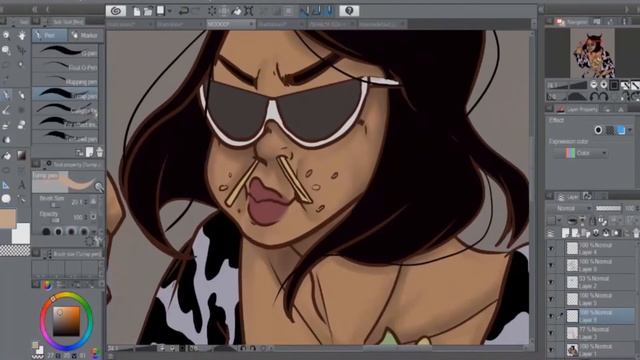Choose the Mapping pen sub tool
The image size is (640, 360).
pyautogui.click(x=65, y=80)
